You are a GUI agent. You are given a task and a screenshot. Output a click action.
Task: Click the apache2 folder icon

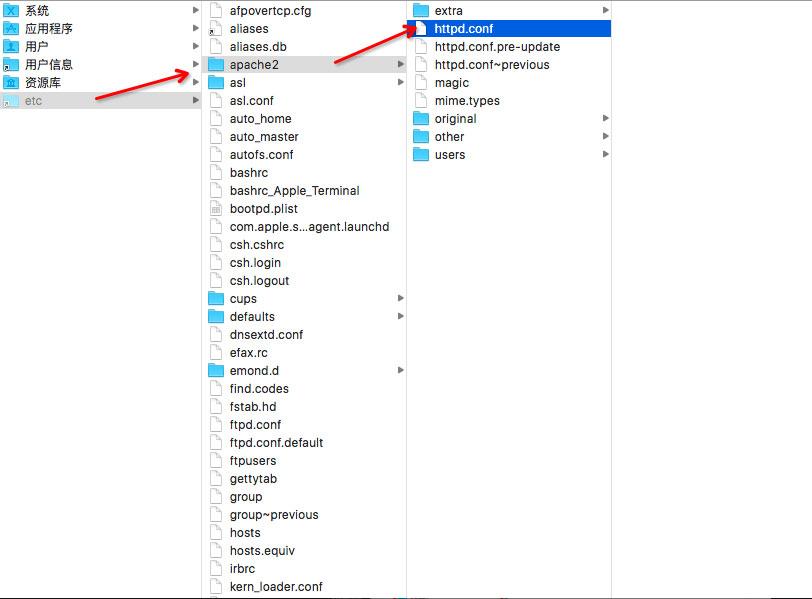pyautogui.click(x=216, y=65)
